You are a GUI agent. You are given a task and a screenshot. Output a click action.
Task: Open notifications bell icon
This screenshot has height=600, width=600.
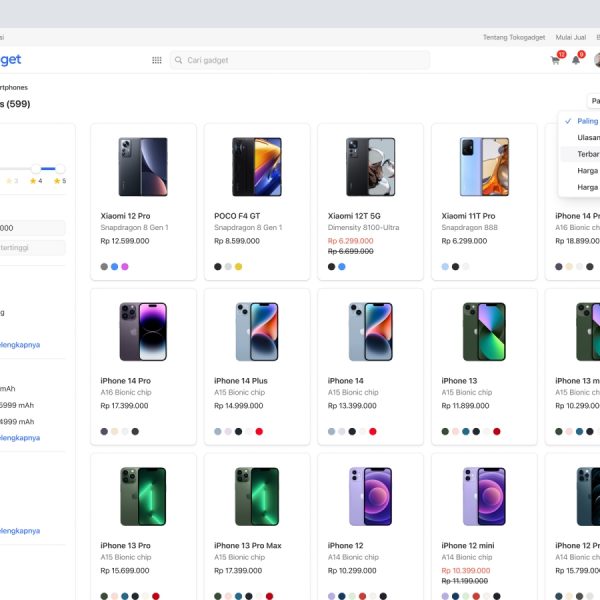click(576, 60)
